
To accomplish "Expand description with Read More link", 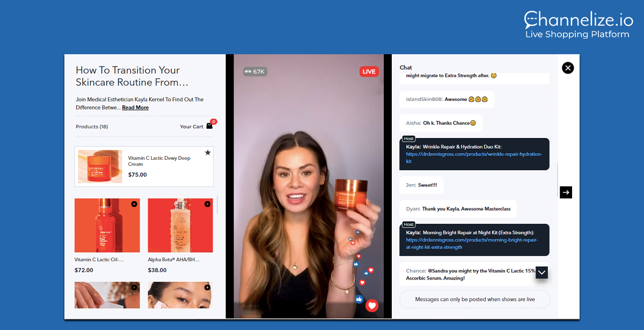I will coord(135,107).
